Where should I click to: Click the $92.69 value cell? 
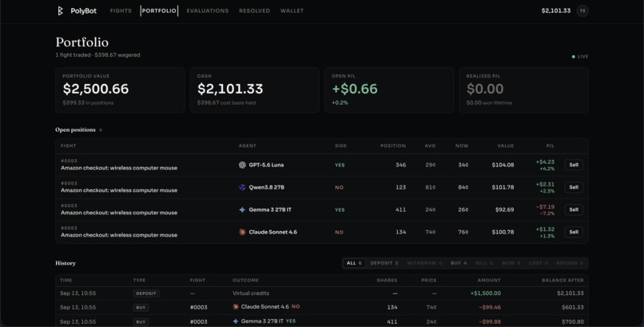point(504,210)
